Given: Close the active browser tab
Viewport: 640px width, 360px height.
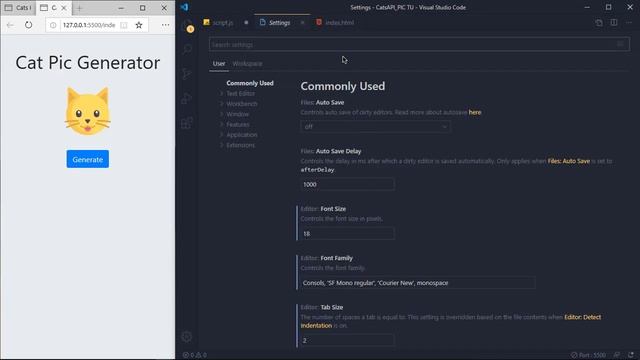Looking at the screenshot, I should click(64, 8).
